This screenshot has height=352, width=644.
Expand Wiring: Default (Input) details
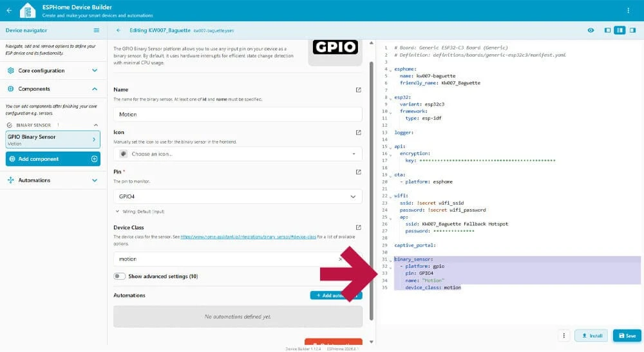pos(140,212)
